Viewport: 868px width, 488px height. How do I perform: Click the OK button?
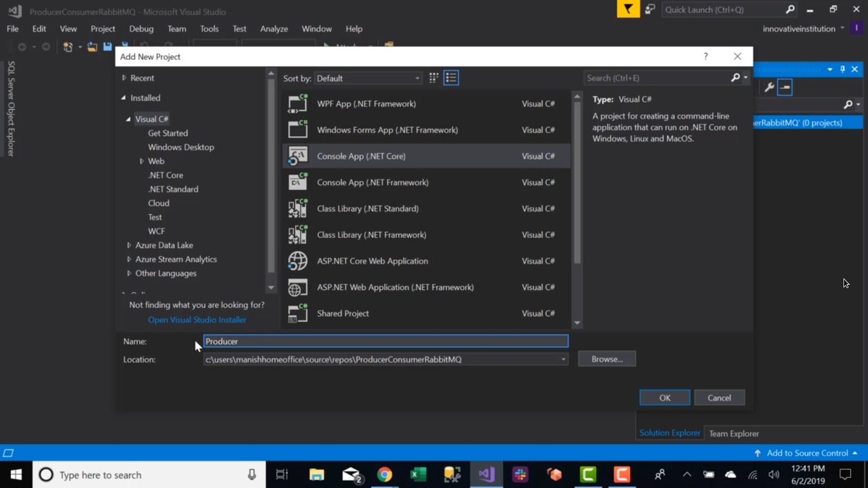point(665,398)
